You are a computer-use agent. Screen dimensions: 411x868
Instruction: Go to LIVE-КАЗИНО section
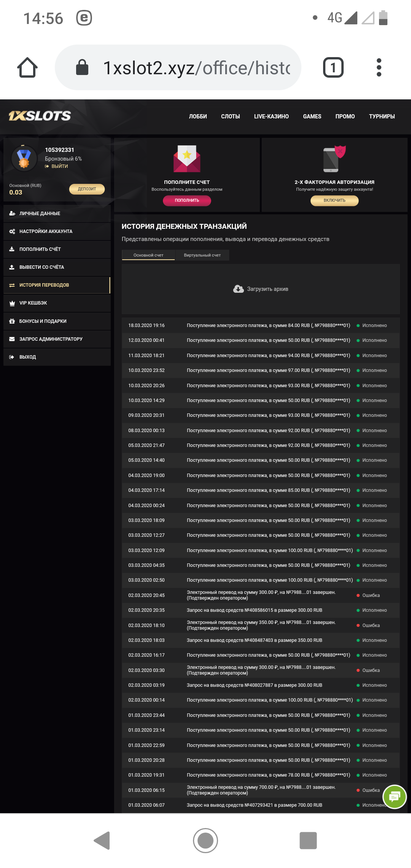pyautogui.click(x=271, y=116)
